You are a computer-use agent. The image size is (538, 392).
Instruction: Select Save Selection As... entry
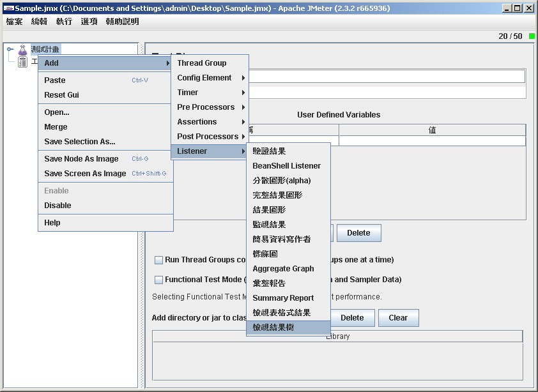coord(105,142)
